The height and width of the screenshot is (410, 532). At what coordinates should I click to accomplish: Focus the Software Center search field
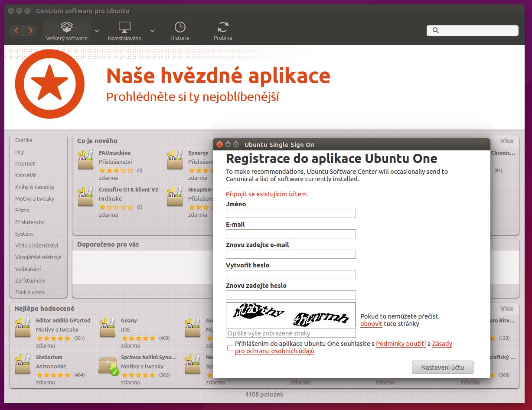click(x=473, y=30)
